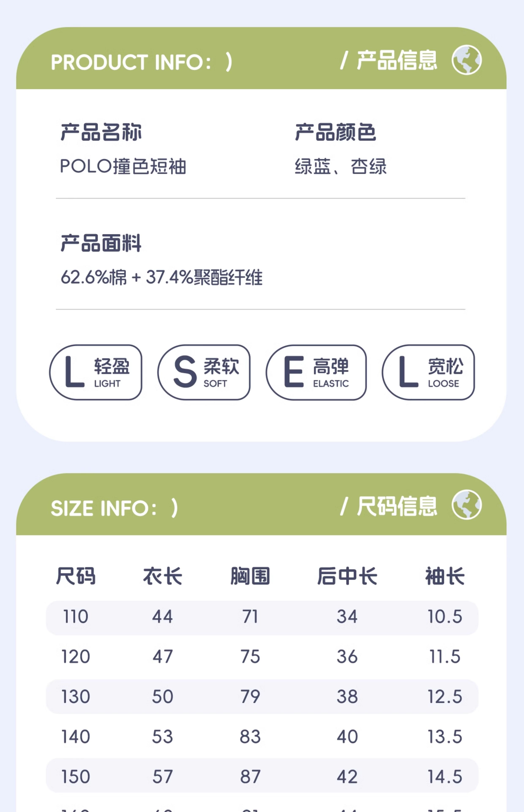
Task: Tap the S 柔软 SOFT badge
Action: tap(204, 372)
